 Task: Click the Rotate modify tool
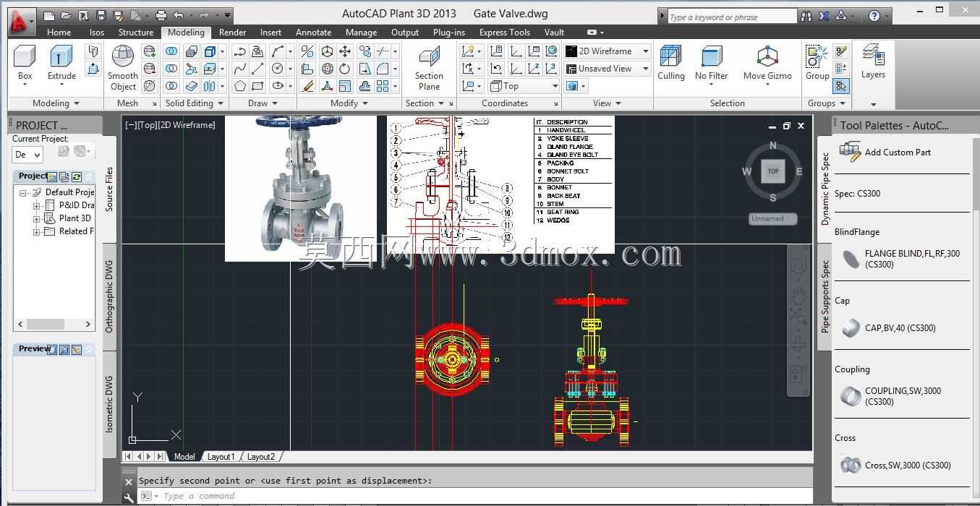(345, 69)
